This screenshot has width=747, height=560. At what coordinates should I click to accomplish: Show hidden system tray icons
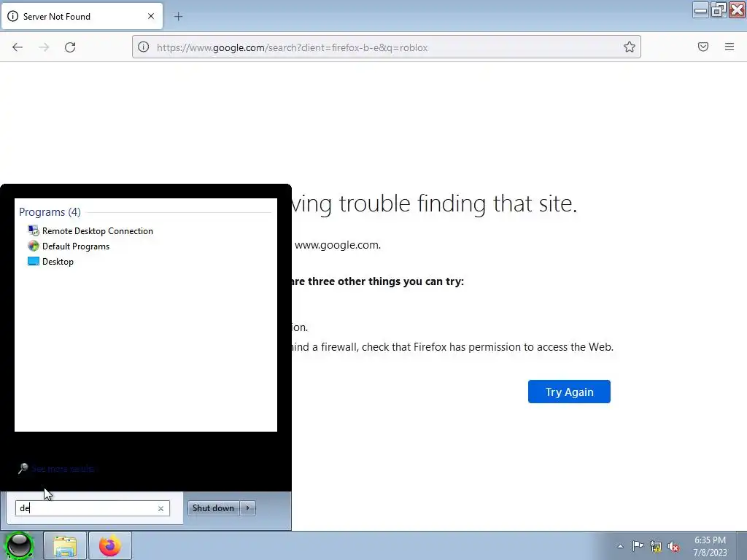(620, 546)
